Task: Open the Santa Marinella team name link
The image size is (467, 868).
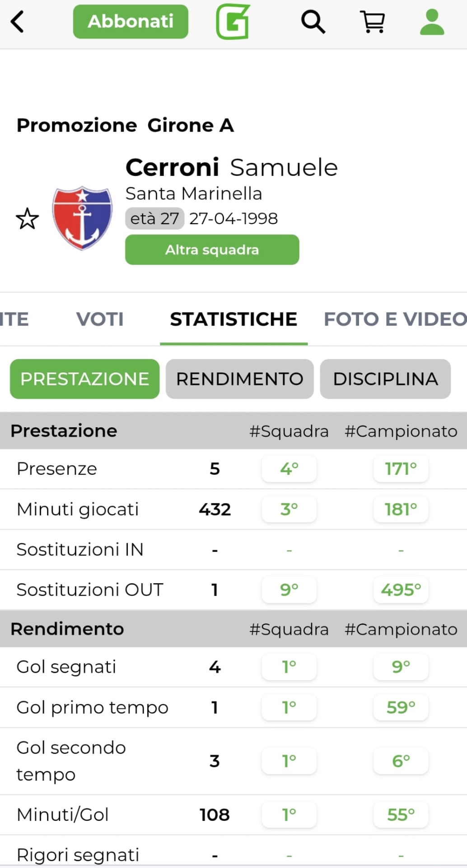Action: (193, 193)
